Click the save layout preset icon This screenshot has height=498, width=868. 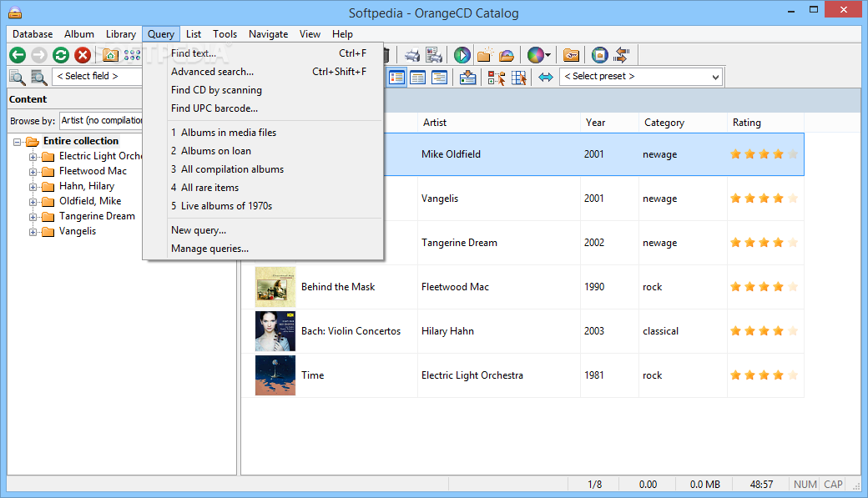pos(467,77)
